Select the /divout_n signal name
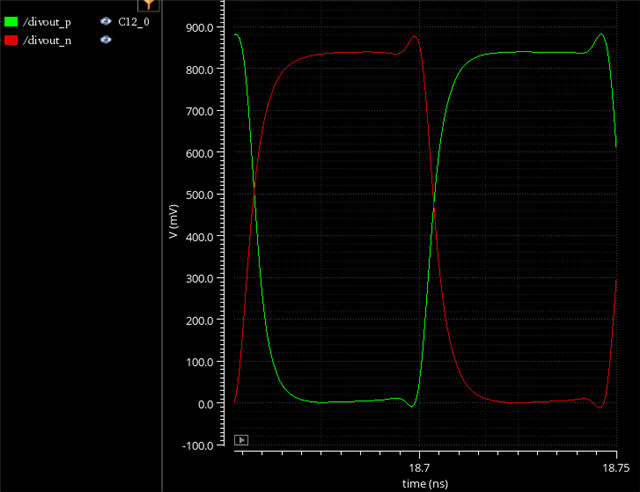 [x=47, y=40]
